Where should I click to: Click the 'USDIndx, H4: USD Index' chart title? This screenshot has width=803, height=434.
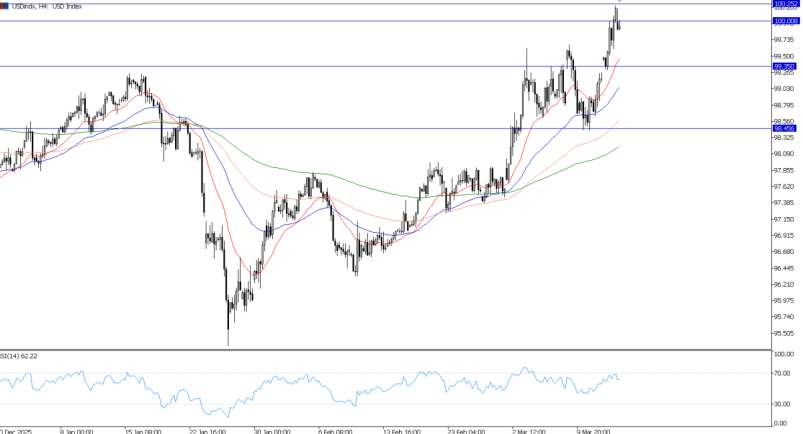click(x=47, y=6)
